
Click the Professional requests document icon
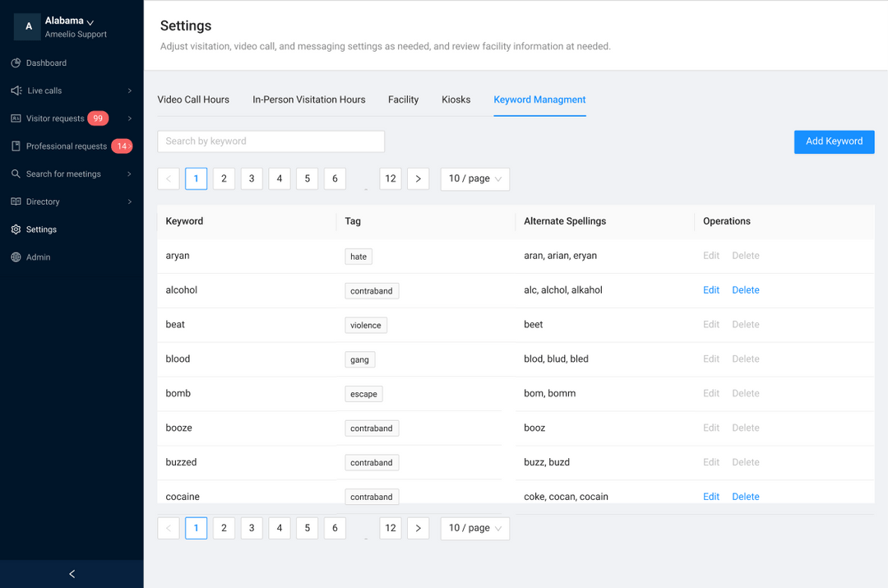tap(16, 146)
